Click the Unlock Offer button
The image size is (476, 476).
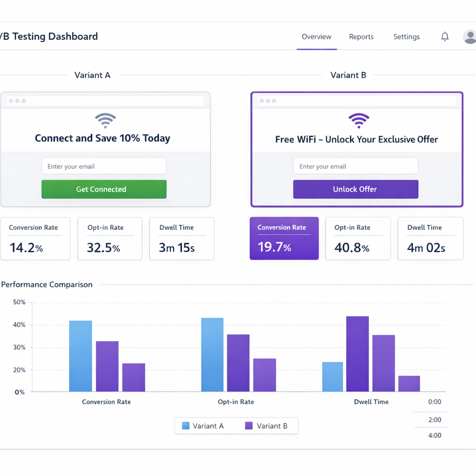click(x=356, y=189)
